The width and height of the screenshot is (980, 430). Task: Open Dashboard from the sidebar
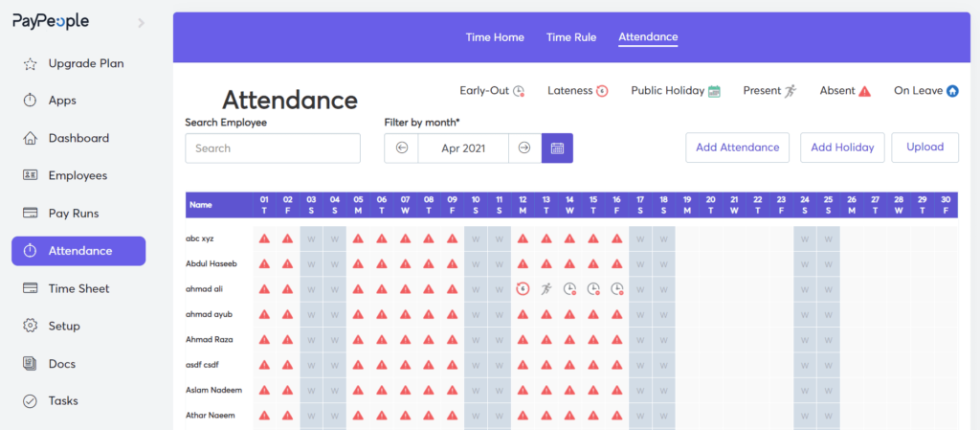[78, 138]
